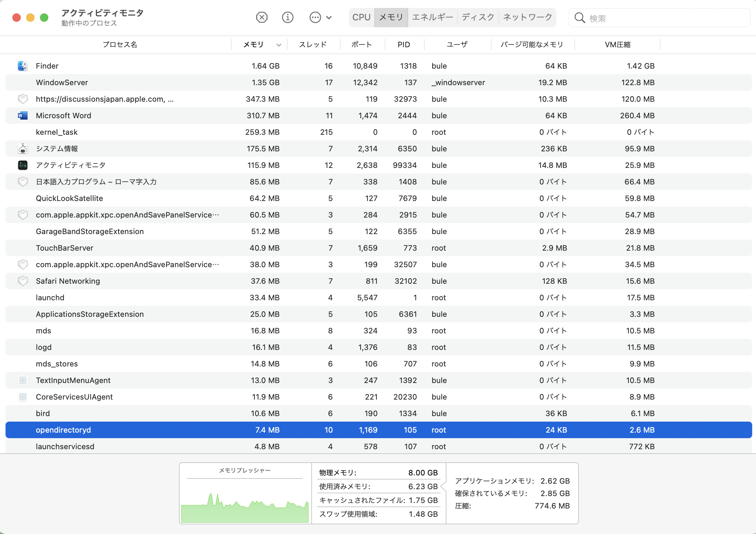Click the magnifying glass search icon
The image size is (756, 534).
[579, 18]
